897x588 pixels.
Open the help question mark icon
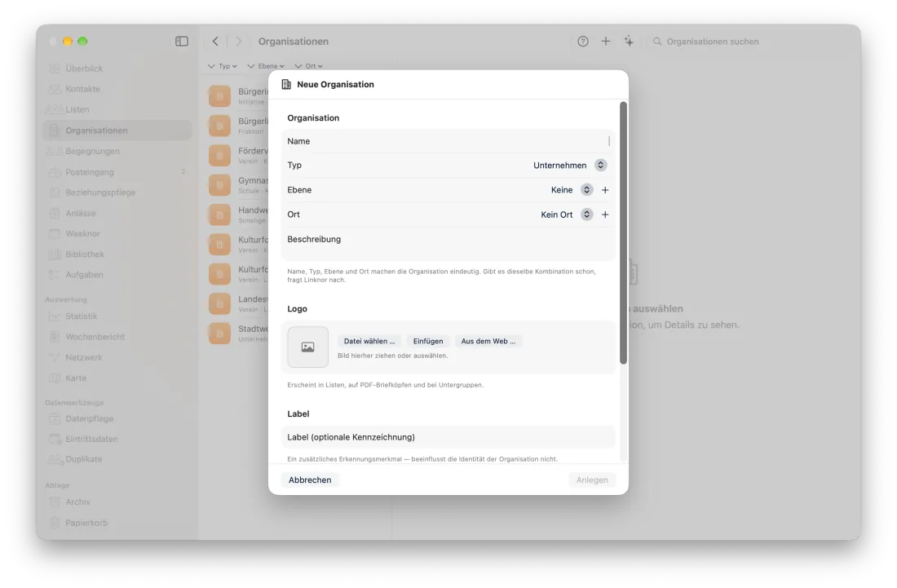tap(583, 41)
